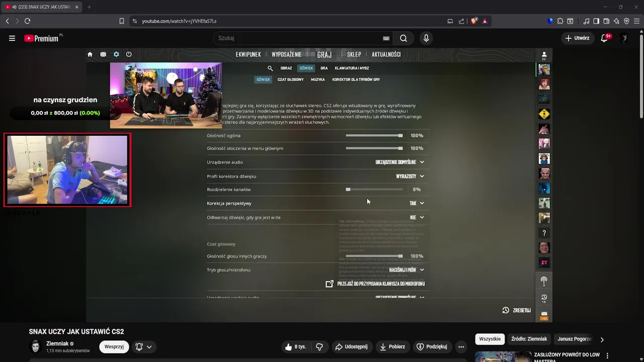
Task: Open the Extensions puzzle-piece icon
Action: pyautogui.click(x=560, y=21)
